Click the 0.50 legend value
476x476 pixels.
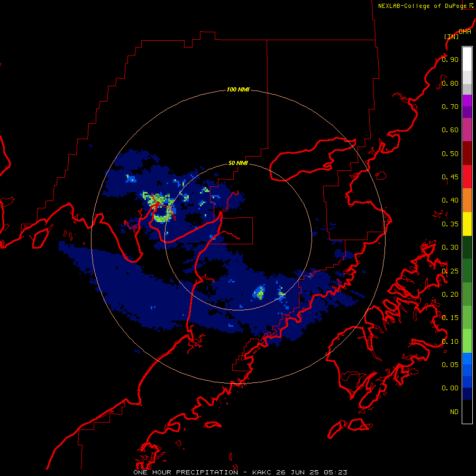tap(450, 153)
